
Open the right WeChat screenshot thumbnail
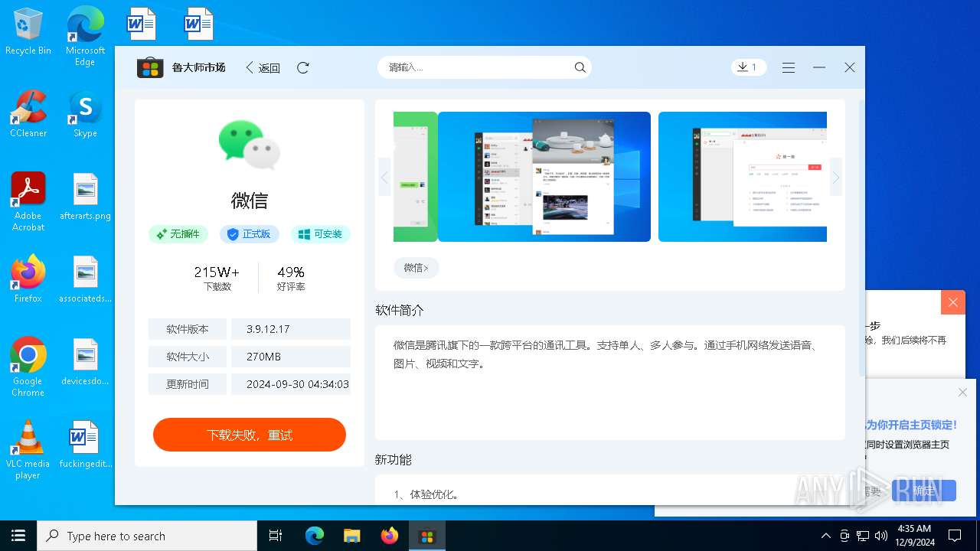(x=743, y=177)
